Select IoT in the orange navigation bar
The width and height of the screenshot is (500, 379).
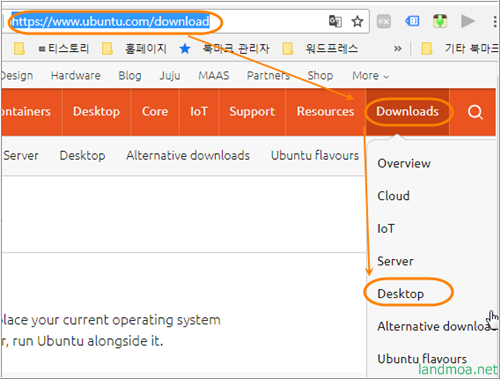(x=199, y=112)
